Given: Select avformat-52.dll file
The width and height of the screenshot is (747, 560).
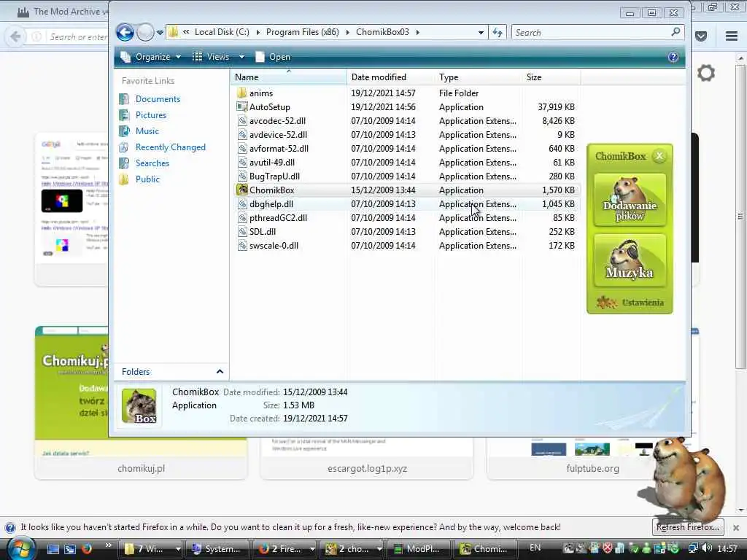Looking at the screenshot, I should 279,149.
